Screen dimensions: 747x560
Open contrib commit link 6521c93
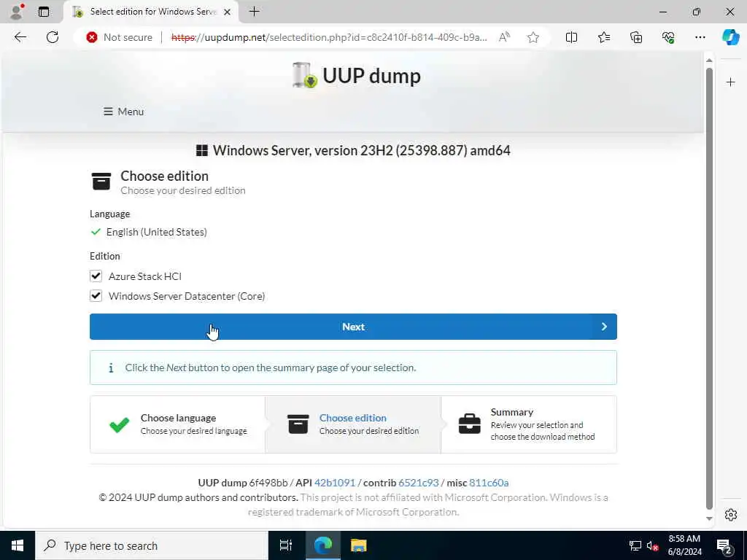pyautogui.click(x=418, y=483)
